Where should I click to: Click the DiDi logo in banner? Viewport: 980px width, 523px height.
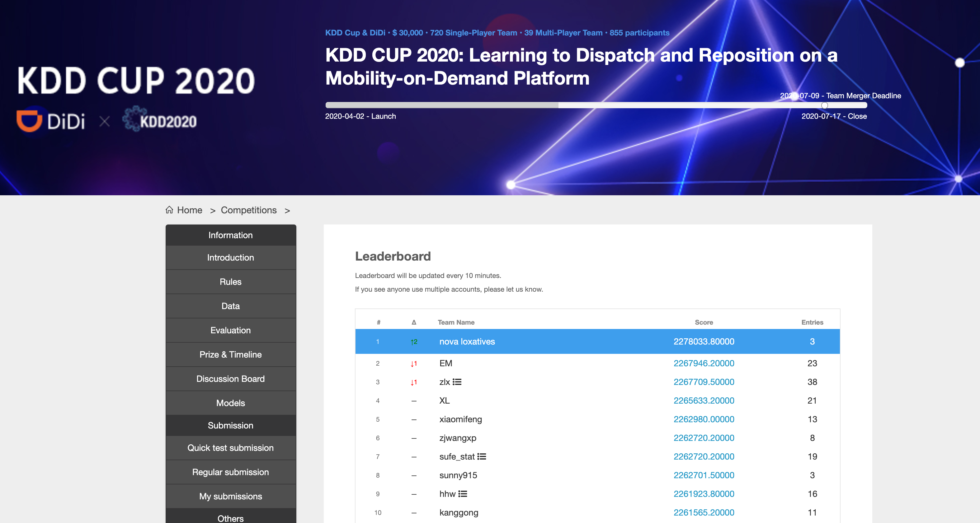pos(51,121)
